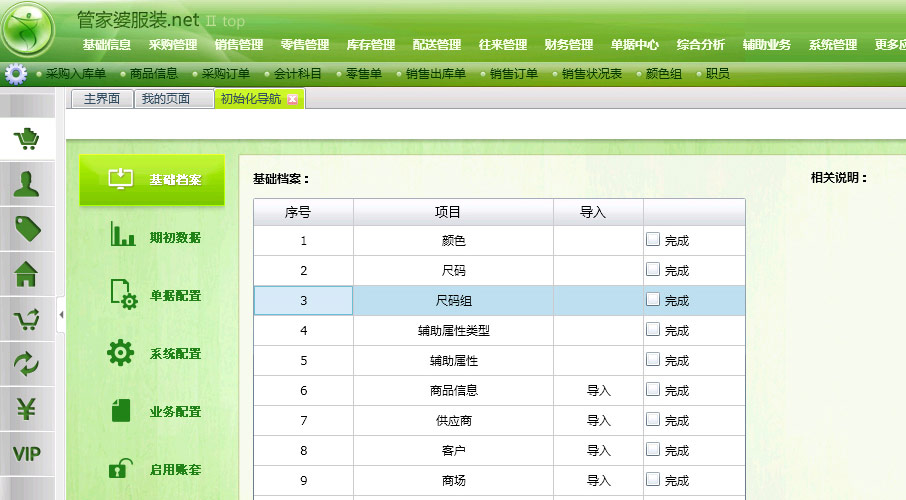This screenshot has width=906, height=500.
Task: Open the VIP sidebar icon
Action: point(26,454)
